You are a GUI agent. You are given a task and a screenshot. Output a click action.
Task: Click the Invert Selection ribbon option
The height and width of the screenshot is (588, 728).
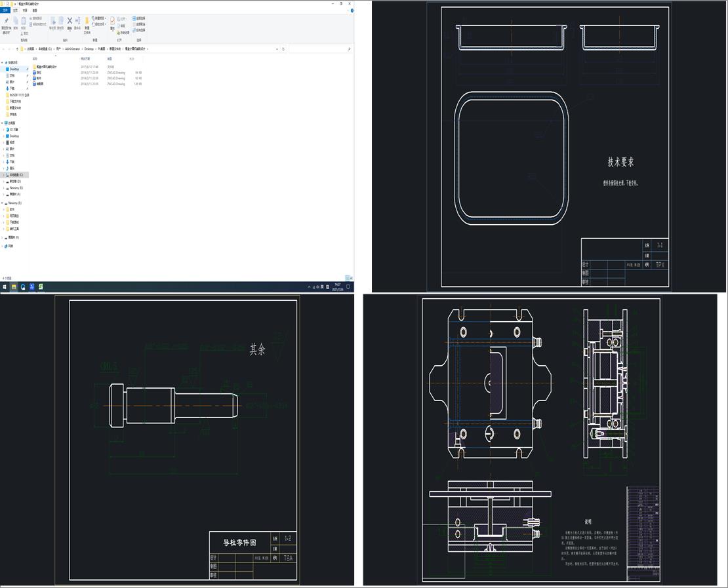click(140, 30)
